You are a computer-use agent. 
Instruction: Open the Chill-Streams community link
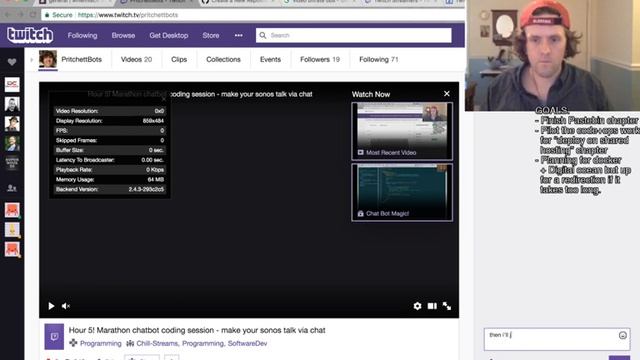(x=157, y=343)
